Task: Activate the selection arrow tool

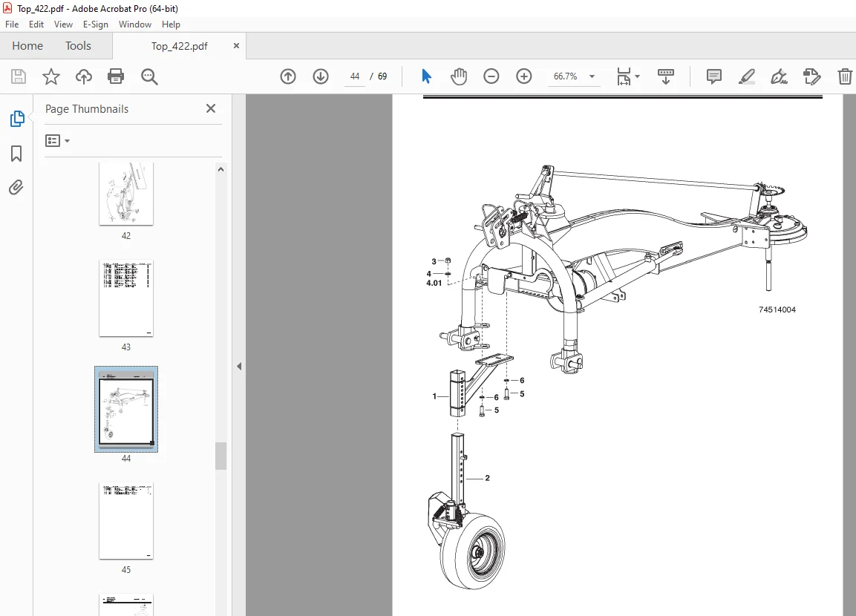Action: coord(426,76)
